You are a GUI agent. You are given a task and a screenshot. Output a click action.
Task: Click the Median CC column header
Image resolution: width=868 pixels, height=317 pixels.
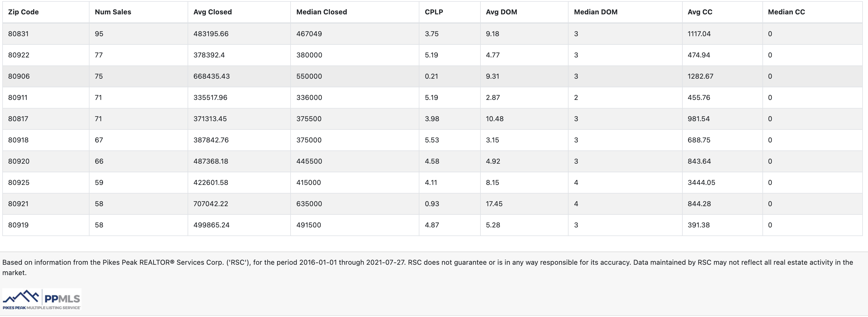[x=786, y=12]
